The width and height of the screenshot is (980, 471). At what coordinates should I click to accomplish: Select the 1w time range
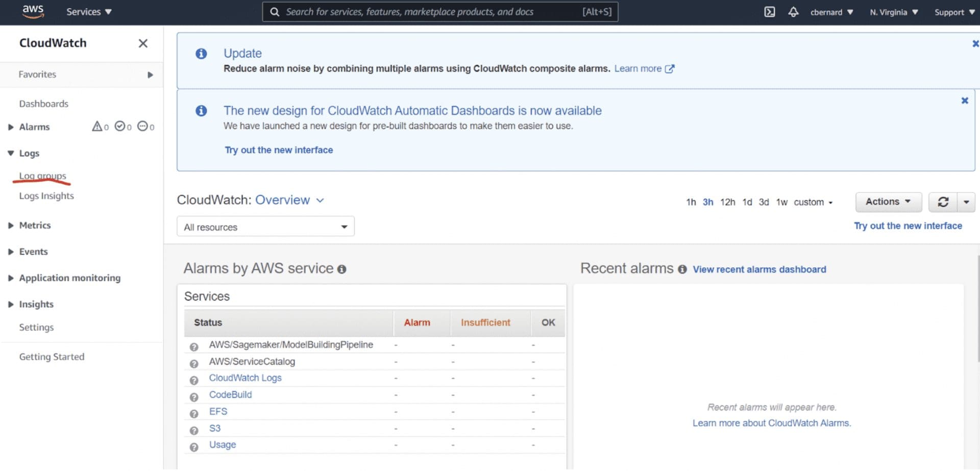click(781, 202)
